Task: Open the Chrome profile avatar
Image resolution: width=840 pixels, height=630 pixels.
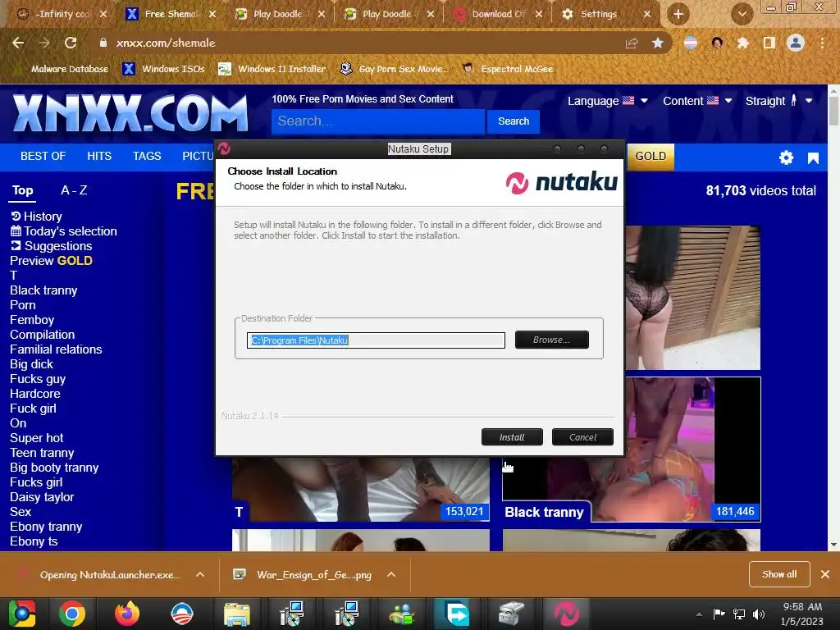Action: tap(796, 43)
